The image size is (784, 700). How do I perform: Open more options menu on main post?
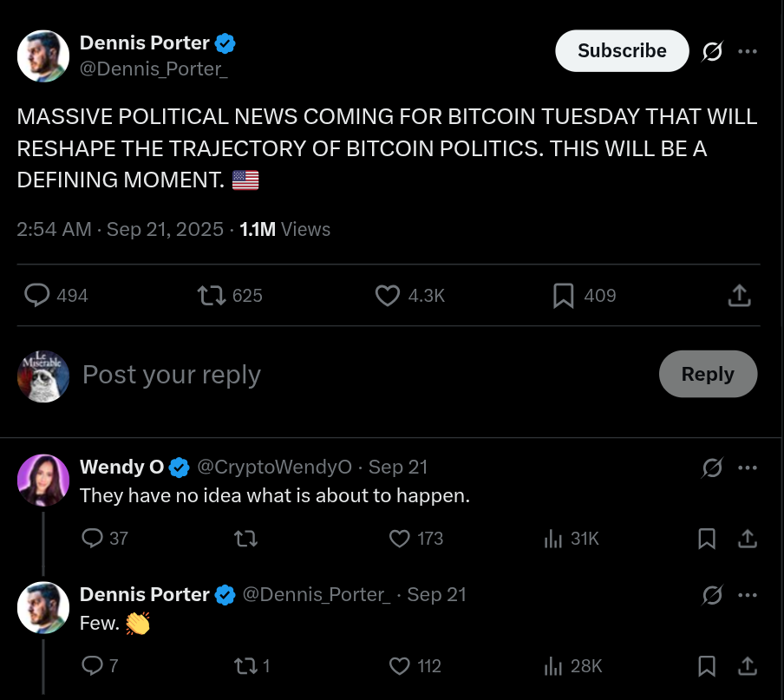click(x=748, y=51)
